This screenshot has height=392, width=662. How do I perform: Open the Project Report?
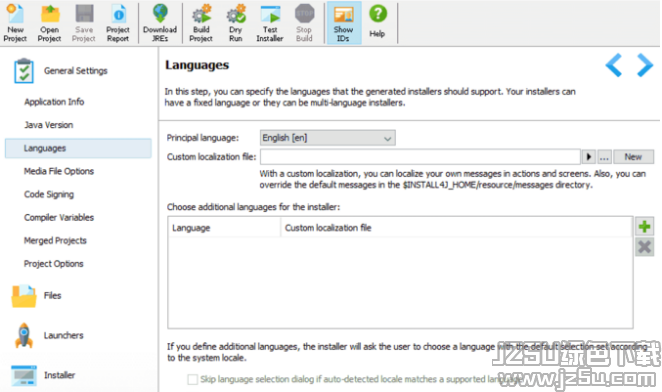118,23
